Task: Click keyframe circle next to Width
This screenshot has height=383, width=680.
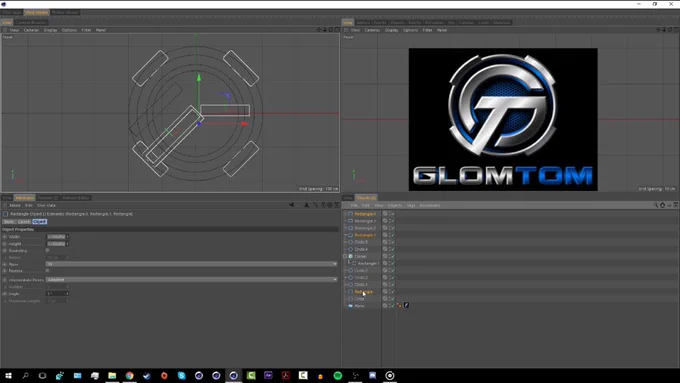Action: [x=4, y=237]
